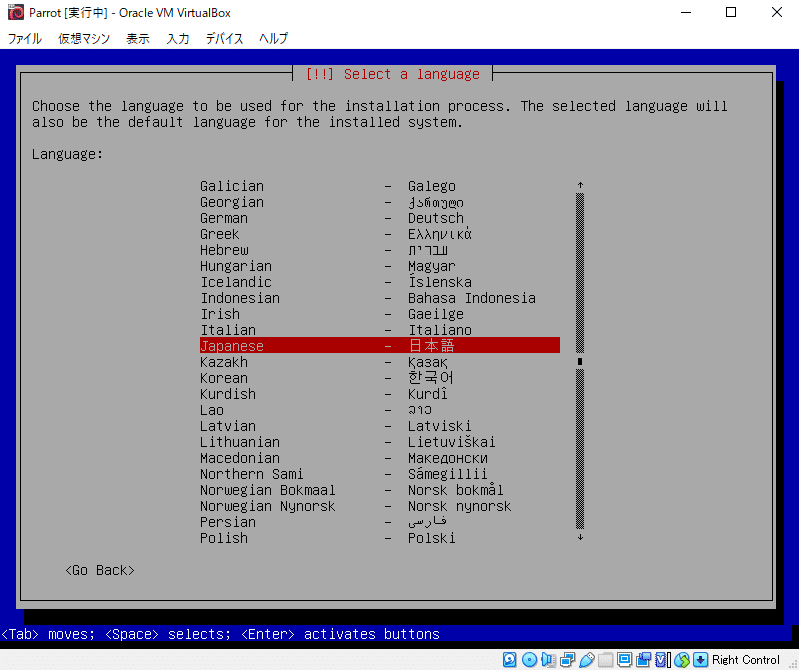Select Italian - Italiano language row
Screen dimensions: 799x670
pyautogui.click(x=380, y=330)
